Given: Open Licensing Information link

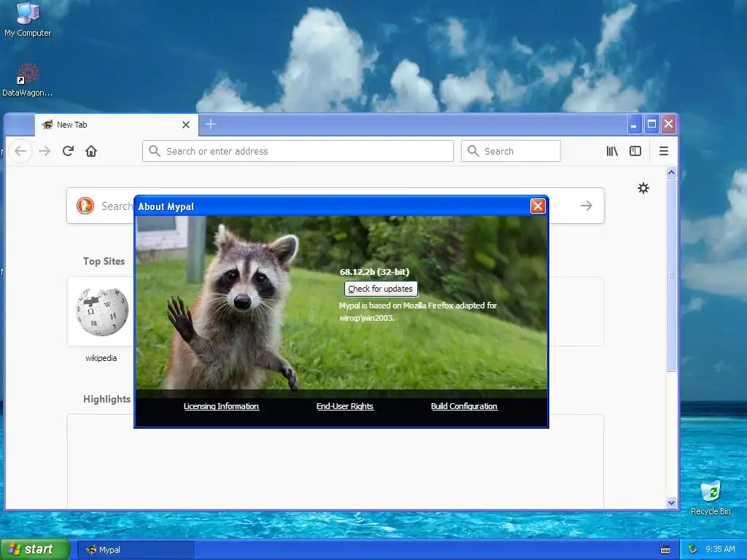Looking at the screenshot, I should coord(221,406).
